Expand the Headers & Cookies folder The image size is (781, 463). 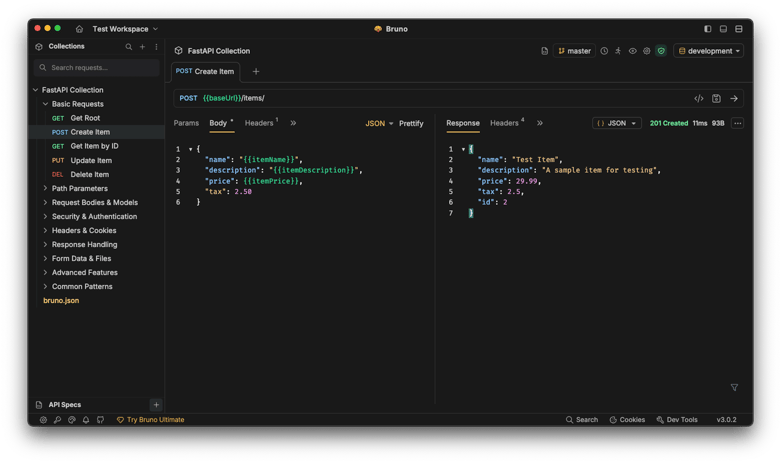point(45,230)
